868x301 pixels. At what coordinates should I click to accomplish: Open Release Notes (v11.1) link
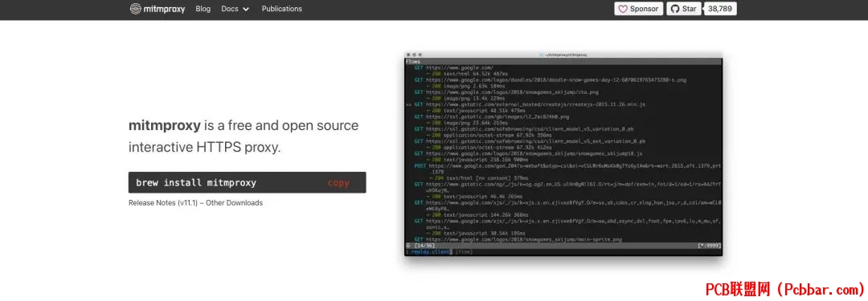click(162, 203)
